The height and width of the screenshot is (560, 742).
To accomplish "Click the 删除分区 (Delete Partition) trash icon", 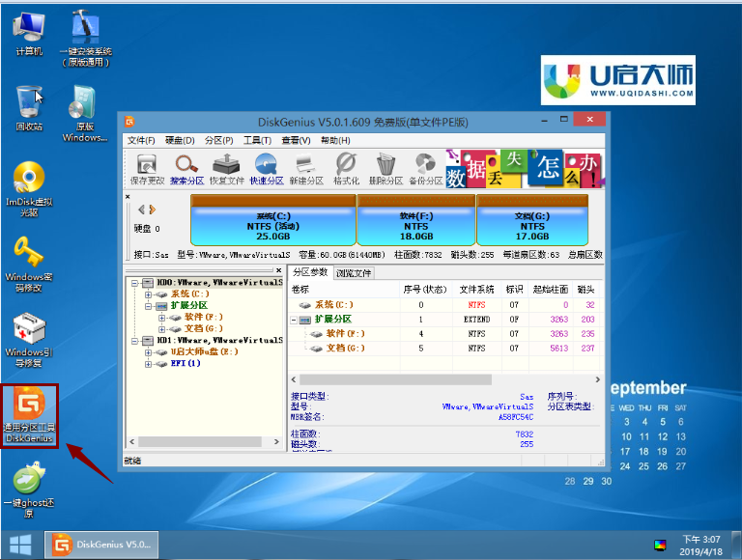I will click(x=385, y=167).
